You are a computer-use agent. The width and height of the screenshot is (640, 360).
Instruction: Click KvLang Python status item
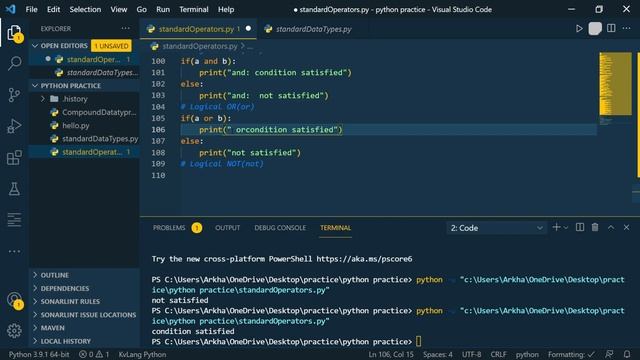coord(142,354)
